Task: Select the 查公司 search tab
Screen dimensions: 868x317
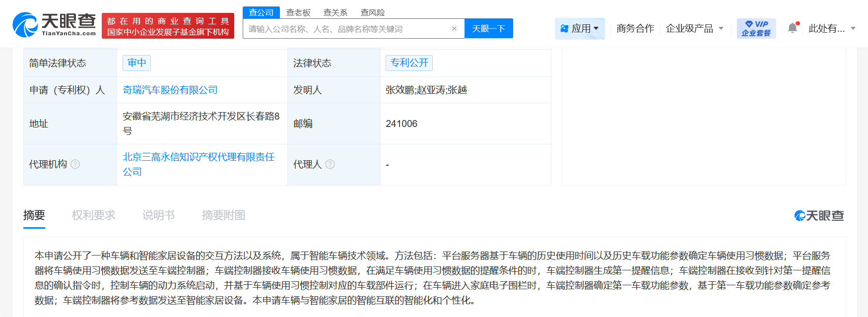Action: click(261, 12)
